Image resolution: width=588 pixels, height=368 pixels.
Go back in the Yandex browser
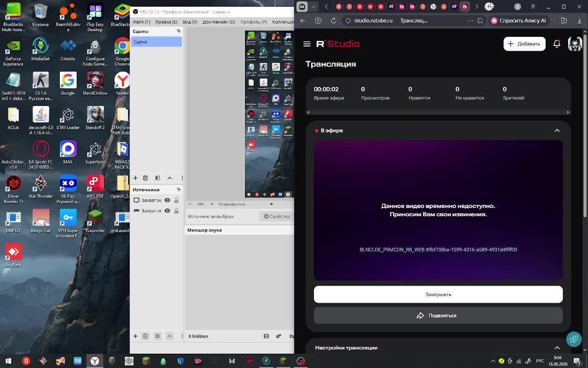(303, 20)
